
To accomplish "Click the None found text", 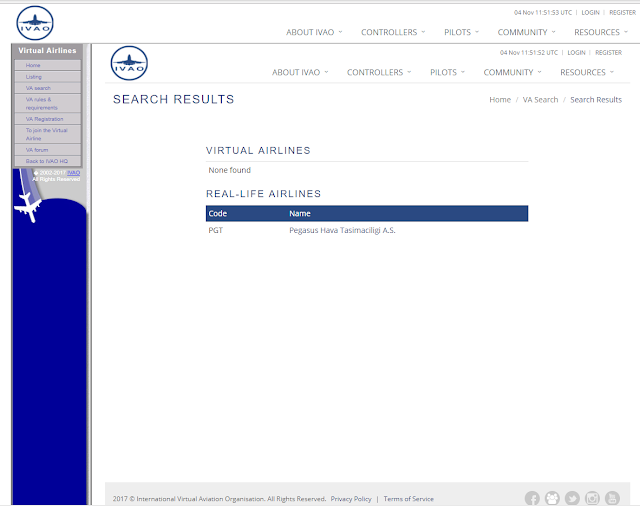I will (229, 170).
